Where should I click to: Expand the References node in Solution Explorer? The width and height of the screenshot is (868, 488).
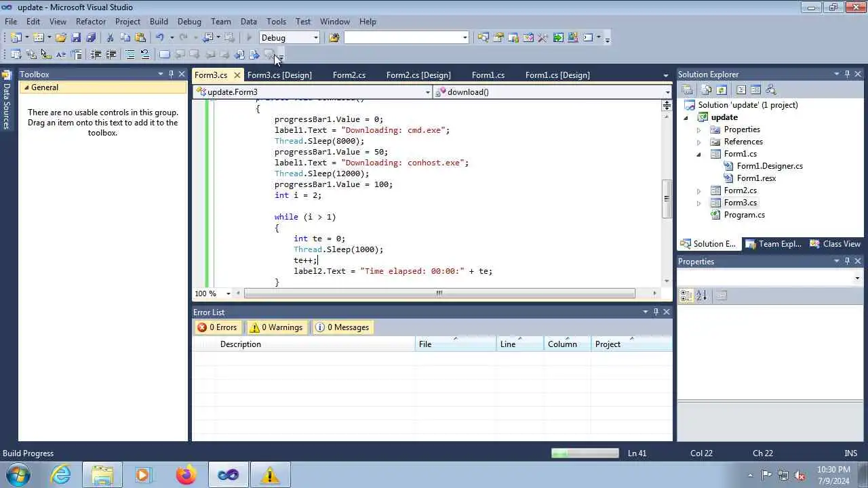point(699,142)
